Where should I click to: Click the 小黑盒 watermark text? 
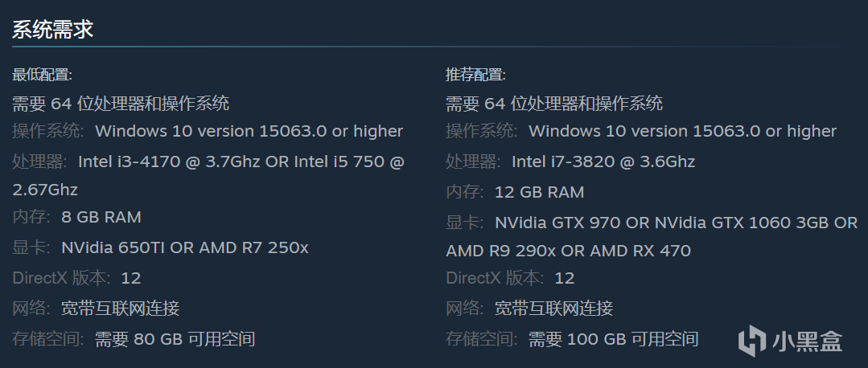(x=807, y=341)
